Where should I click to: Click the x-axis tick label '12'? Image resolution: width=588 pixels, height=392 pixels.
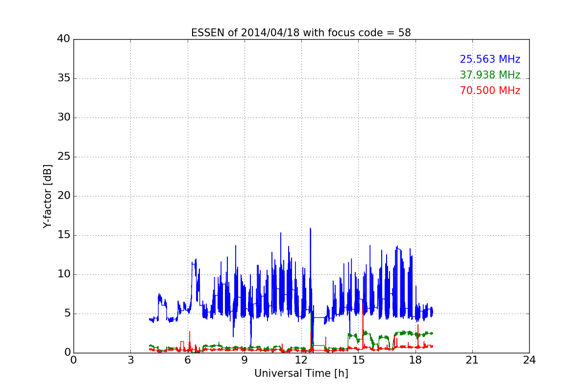(x=301, y=360)
